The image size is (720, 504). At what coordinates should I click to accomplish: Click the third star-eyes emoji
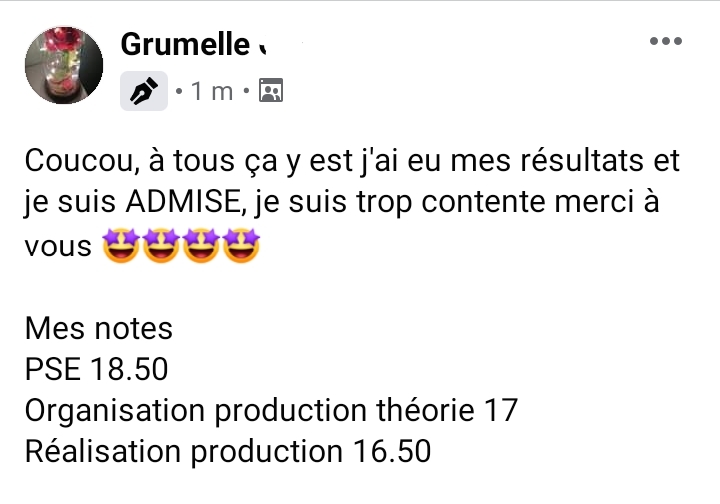[201, 245]
